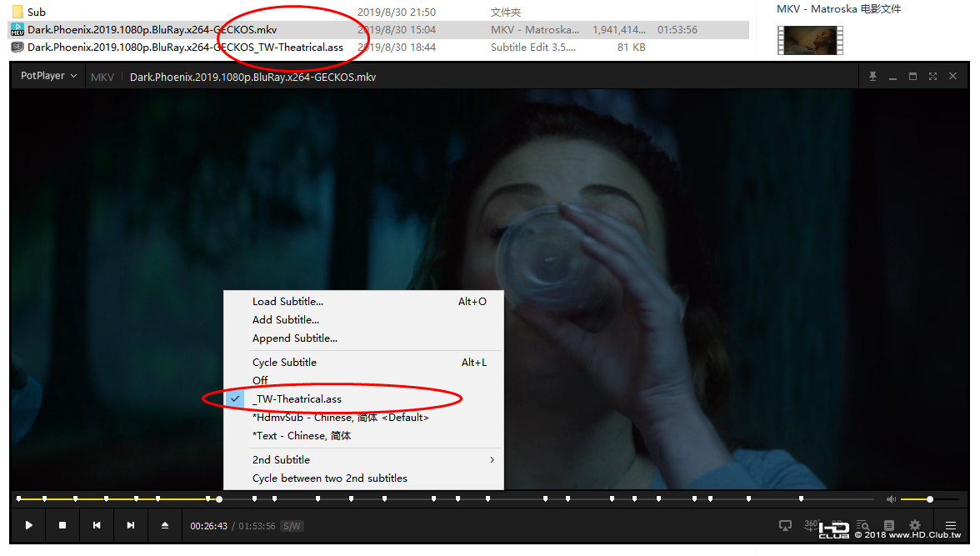Mute audio with the speaker icon
This screenshot has height=556, width=980.
pyautogui.click(x=892, y=499)
